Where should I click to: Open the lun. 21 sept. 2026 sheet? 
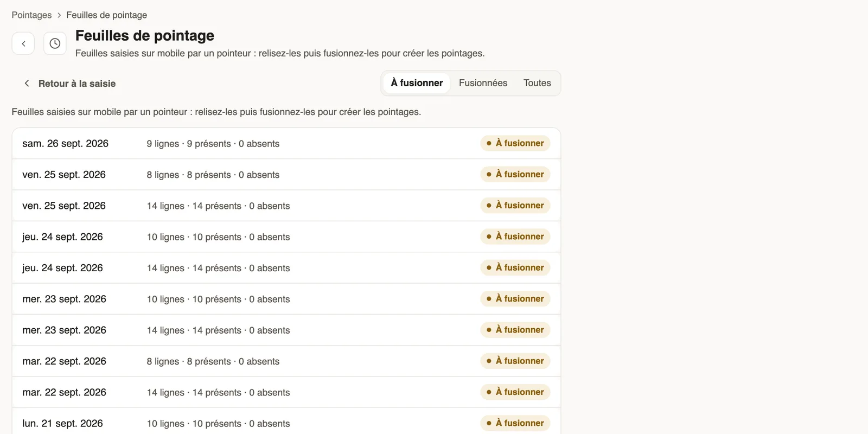[286, 422]
